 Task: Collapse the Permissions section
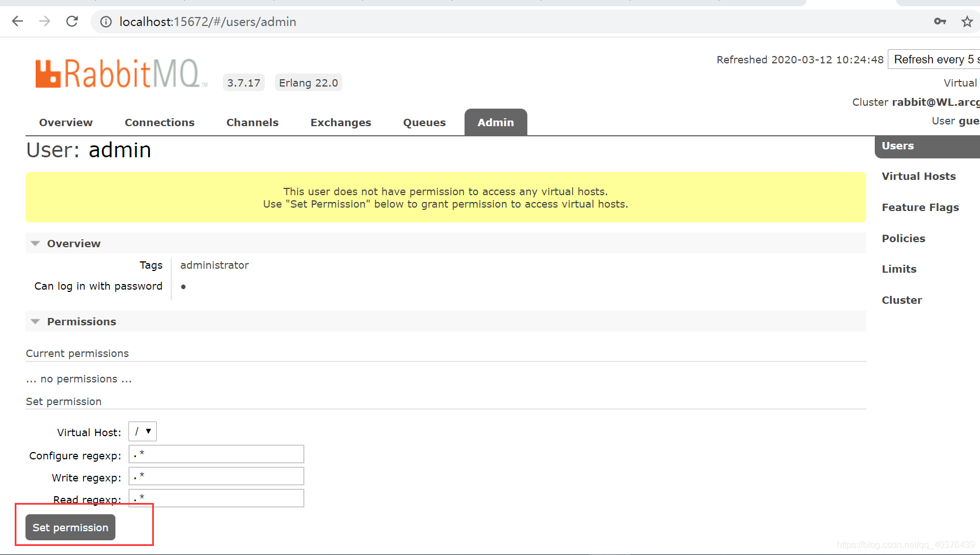tap(445, 321)
